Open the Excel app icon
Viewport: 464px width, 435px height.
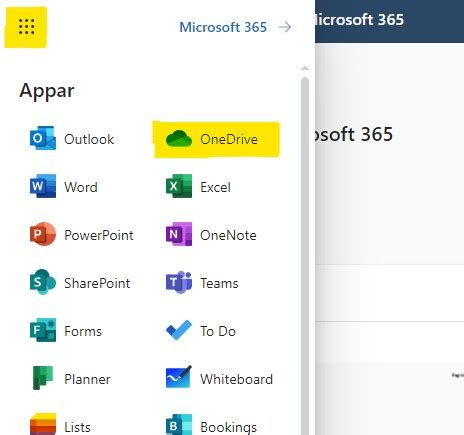(x=179, y=186)
